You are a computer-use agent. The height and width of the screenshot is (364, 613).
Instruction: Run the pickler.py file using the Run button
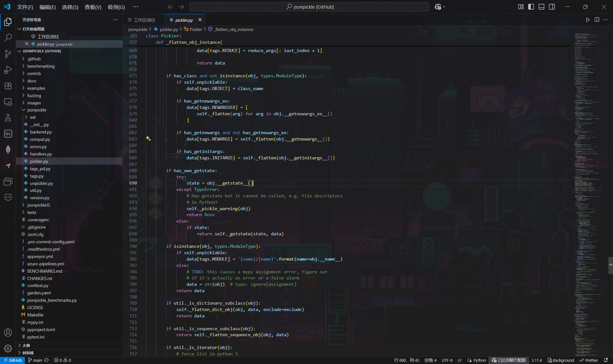coord(588,19)
